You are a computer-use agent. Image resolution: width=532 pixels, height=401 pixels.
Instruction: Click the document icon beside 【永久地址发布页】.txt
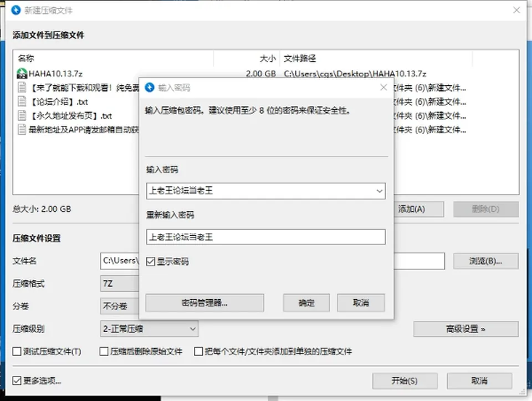(x=22, y=115)
